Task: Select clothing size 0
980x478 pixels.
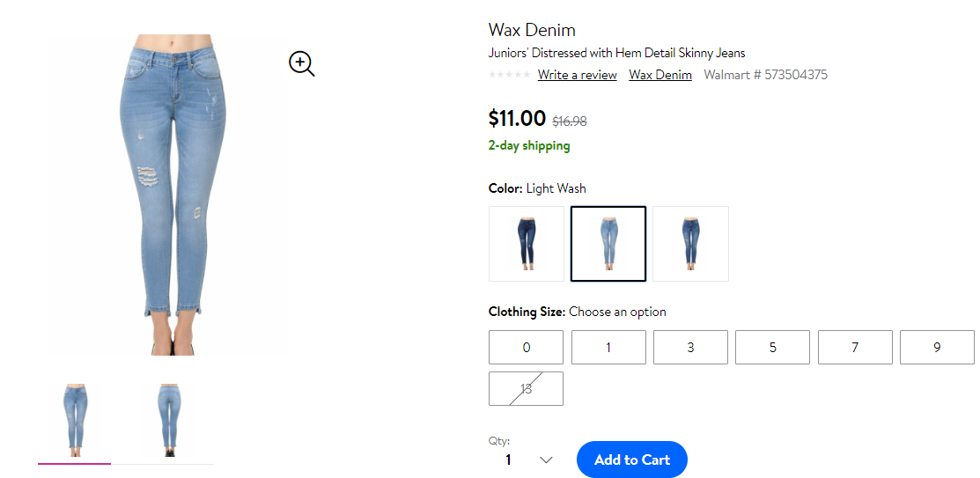Action: click(526, 348)
